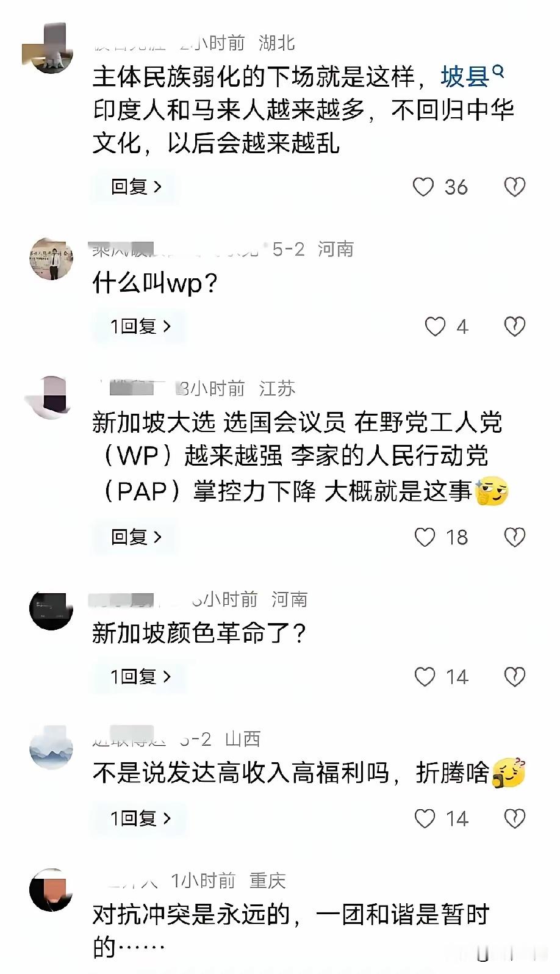Image resolution: width=560 pixels, height=974 pixels.
Task: Like the comment about 主体民族弱化
Action: click(x=423, y=187)
